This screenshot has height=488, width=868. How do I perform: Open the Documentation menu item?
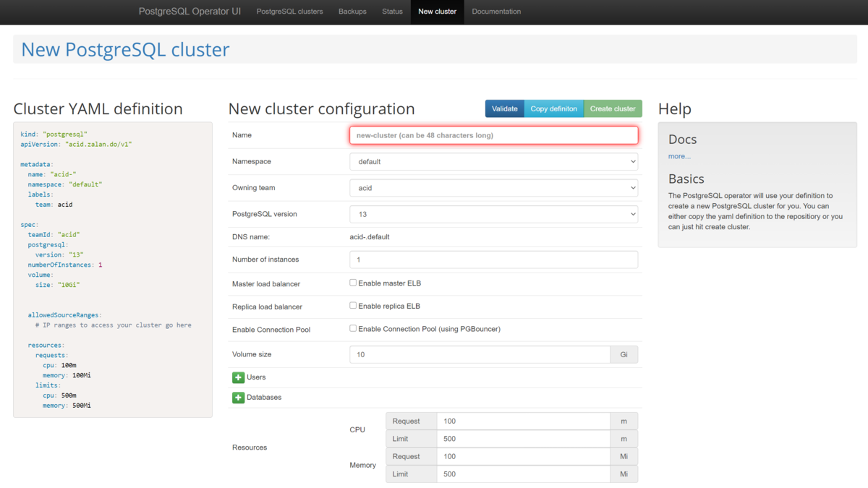pyautogui.click(x=496, y=12)
